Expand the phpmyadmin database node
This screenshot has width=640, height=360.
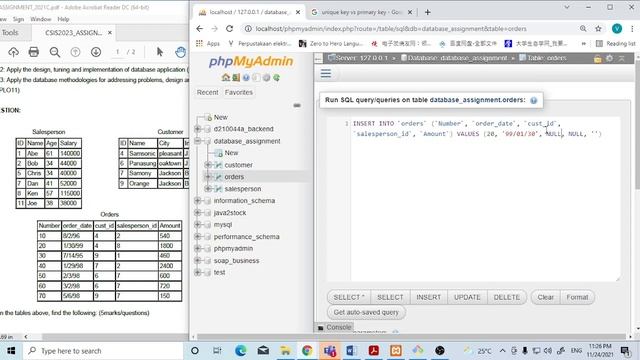tap(198, 249)
